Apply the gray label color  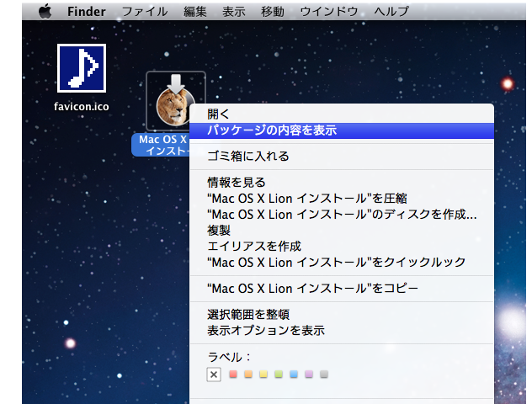pos(324,375)
